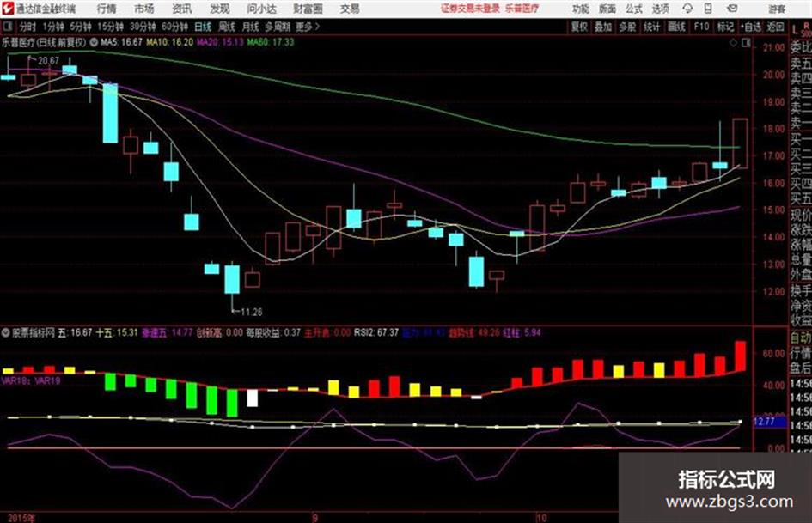Click the 叠加 toolbar button
This screenshot has width=812, height=523.
[x=603, y=27]
